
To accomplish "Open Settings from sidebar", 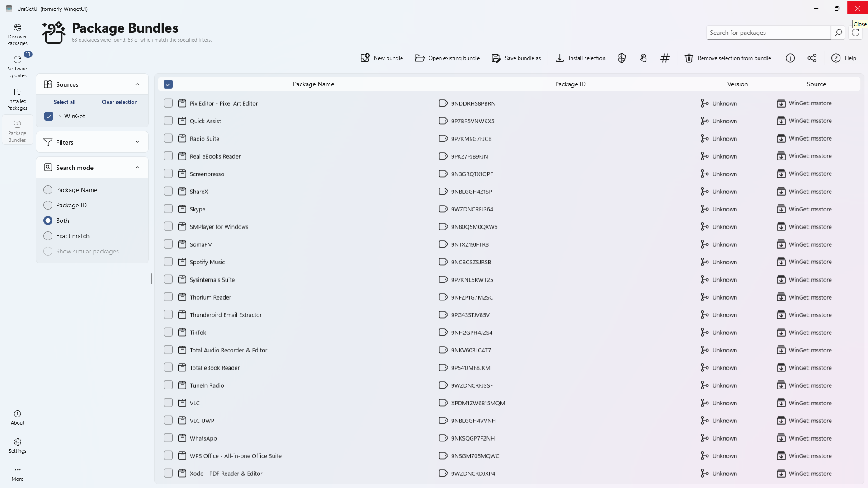I will (17, 446).
